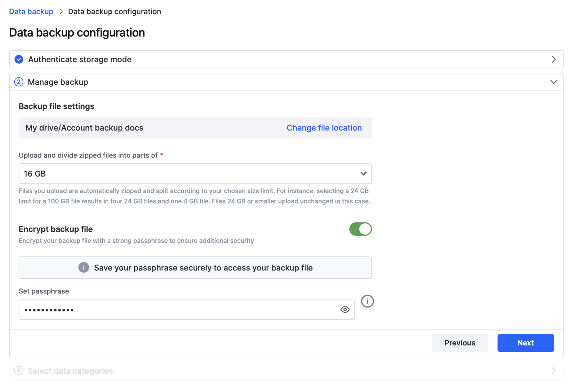Viewport: 573px width, 392px height.
Task: Click Data backup configuration breadcrumb text
Action: pos(115,12)
